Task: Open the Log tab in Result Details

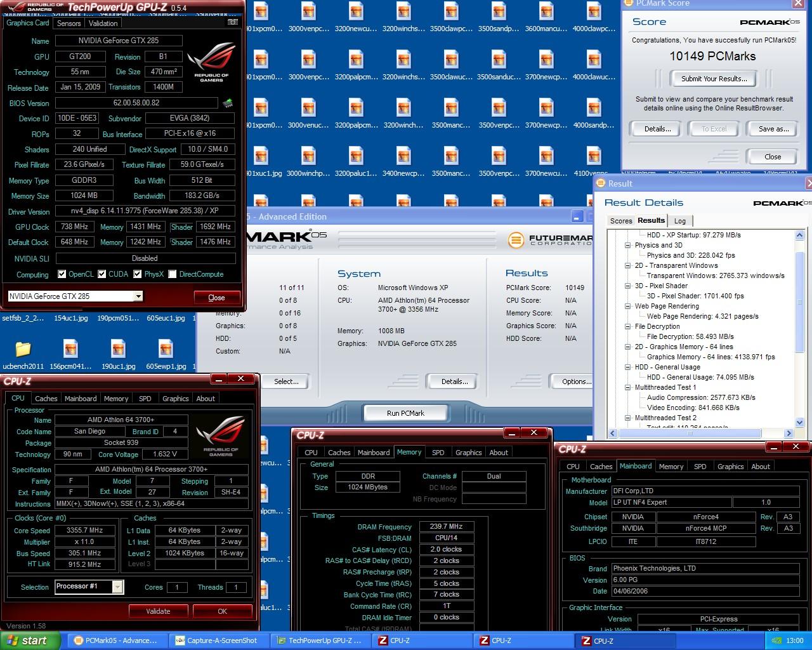Action: pyautogui.click(x=679, y=221)
